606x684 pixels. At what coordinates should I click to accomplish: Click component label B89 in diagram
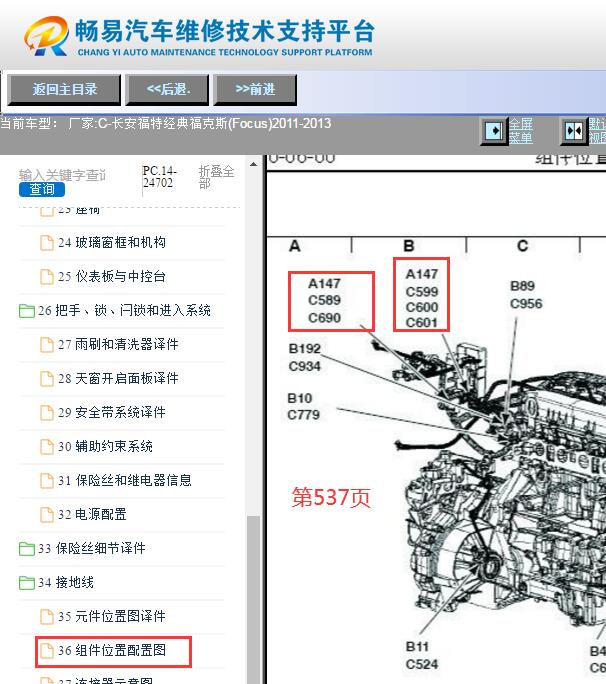coord(522,286)
